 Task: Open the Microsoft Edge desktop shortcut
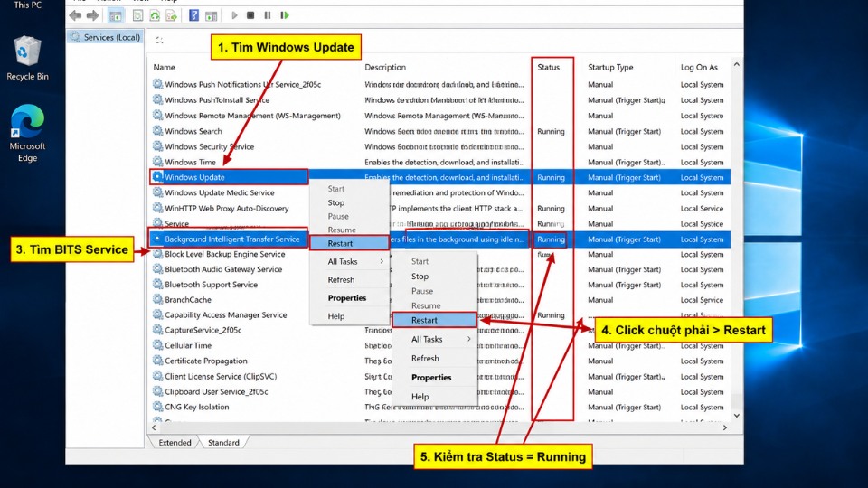27,133
